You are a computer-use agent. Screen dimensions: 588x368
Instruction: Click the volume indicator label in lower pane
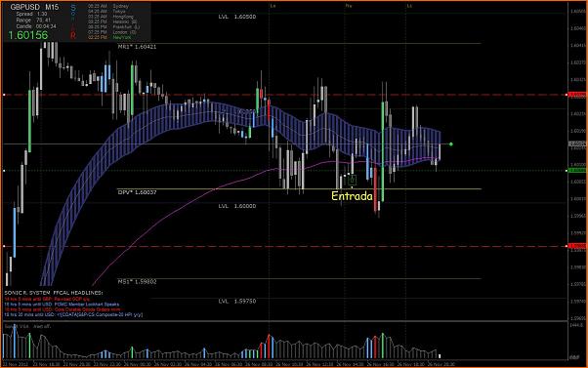pyautogui.click(x=27, y=326)
